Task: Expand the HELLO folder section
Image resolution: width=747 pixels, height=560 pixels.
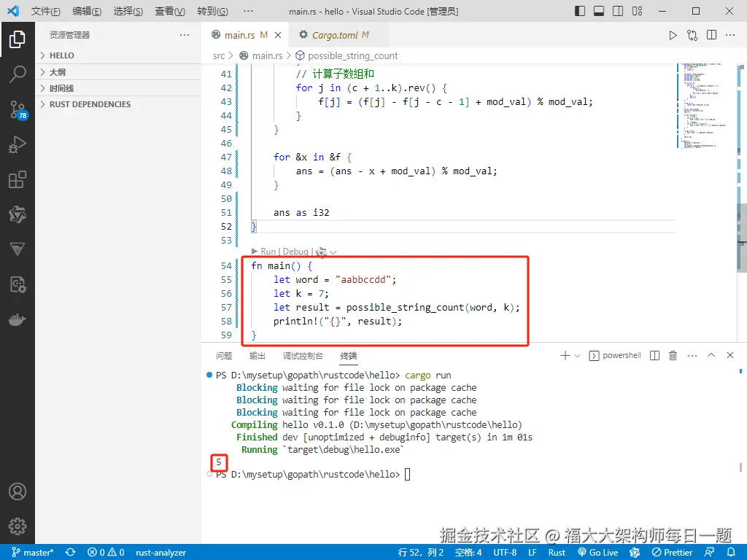Action: (x=118, y=55)
